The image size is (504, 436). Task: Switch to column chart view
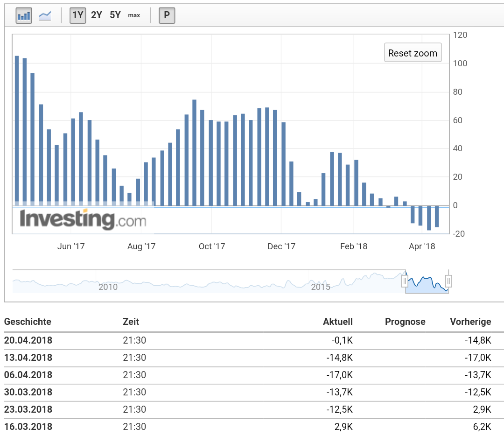coord(23,15)
